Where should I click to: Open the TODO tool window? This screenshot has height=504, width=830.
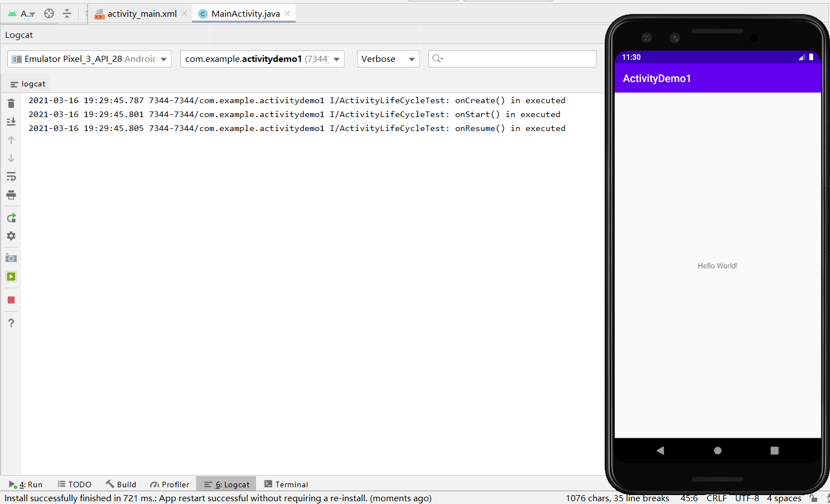[x=75, y=484]
